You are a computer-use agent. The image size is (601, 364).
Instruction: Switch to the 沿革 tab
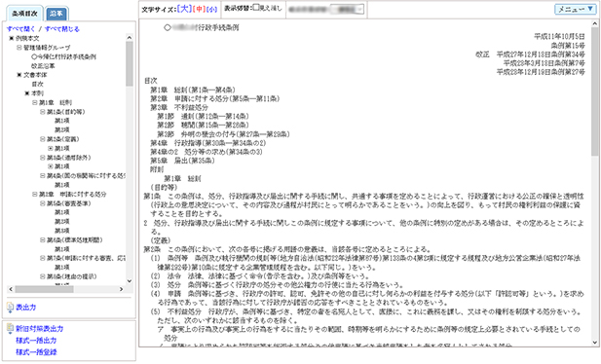click(x=56, y=14)
